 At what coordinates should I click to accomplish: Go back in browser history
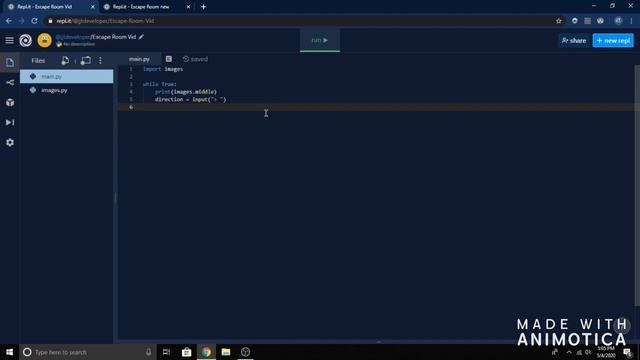pyautogui.click(x=9, y=21)
